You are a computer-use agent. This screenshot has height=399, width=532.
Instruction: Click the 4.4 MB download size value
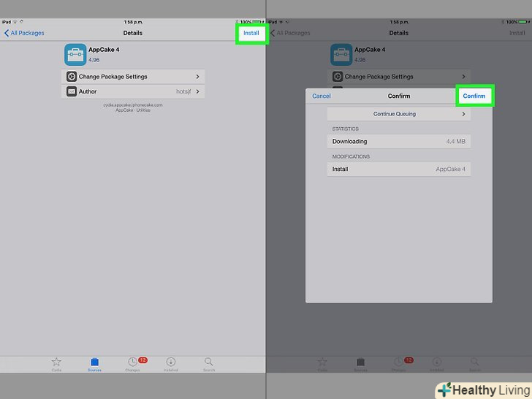[456, 142]
